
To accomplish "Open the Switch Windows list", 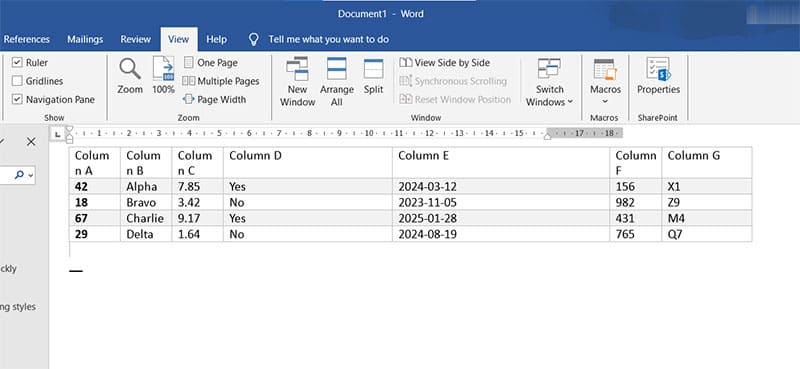I will [x=549, y=82].
